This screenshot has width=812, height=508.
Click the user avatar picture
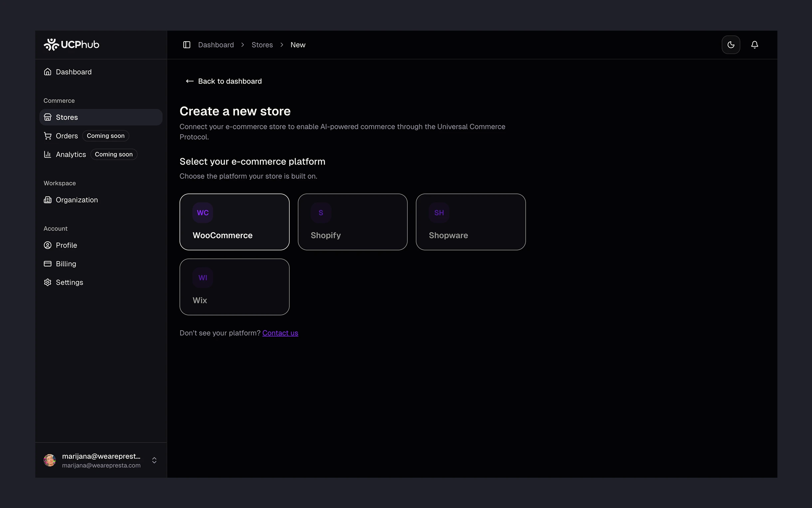(50, 460)
